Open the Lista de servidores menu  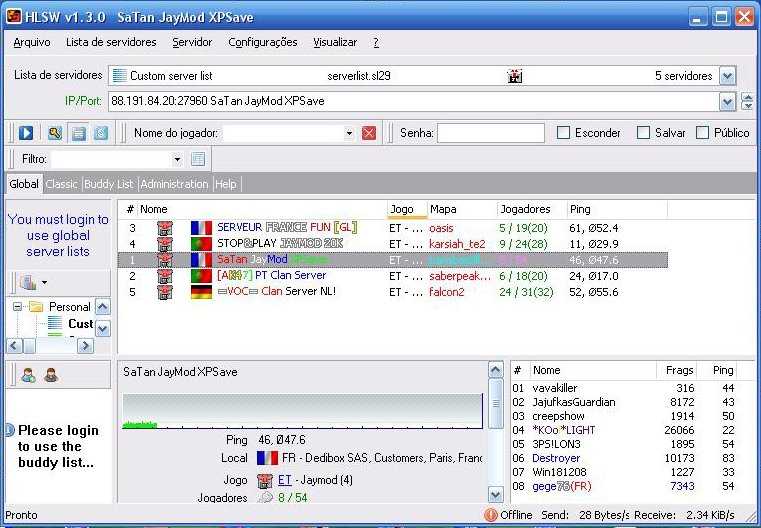[x=111, y=42]
